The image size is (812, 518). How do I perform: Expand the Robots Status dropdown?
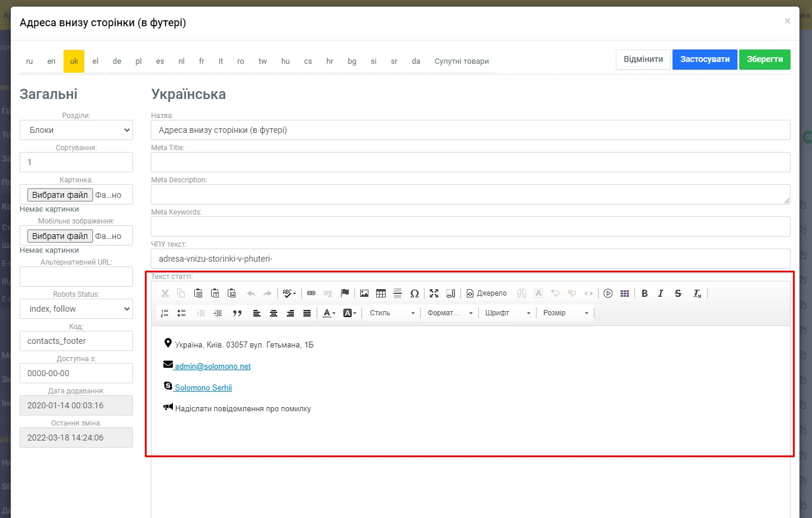(x=76, y=309)
